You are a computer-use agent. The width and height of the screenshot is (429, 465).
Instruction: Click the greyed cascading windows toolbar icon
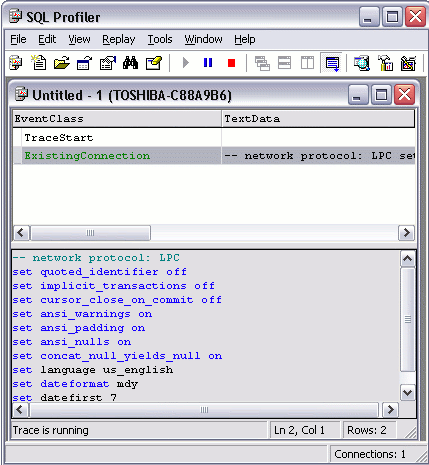[x=262, y=63]
